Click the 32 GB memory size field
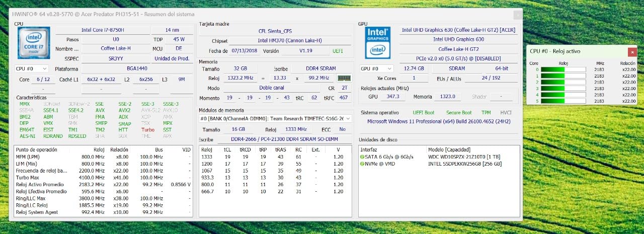 tap(240, 68)
